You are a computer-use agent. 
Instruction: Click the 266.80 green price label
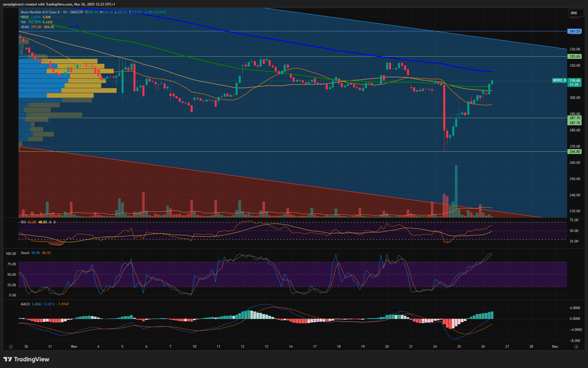(x=574, y=152)
